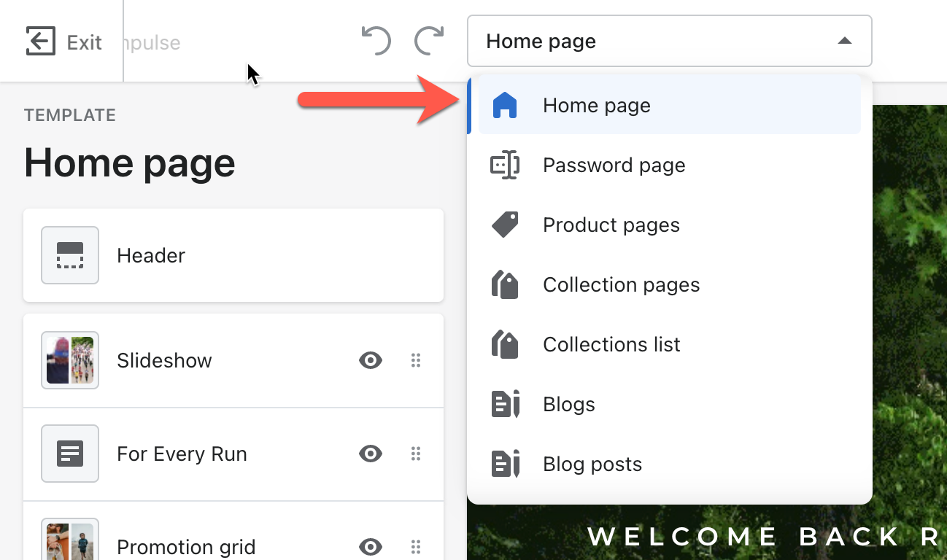The height and width of the screenshot is (560, 947).
Task: Click the dropdown caret arrow
Action: click(845, 41)
